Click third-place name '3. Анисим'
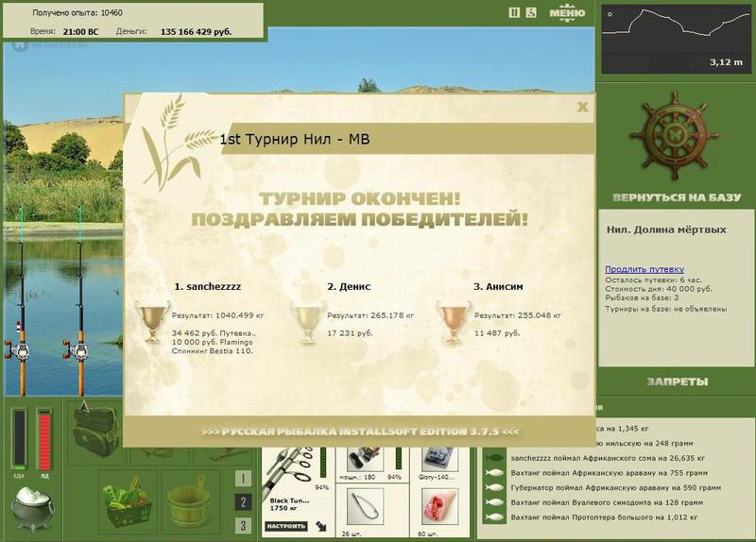 [498, 287]
